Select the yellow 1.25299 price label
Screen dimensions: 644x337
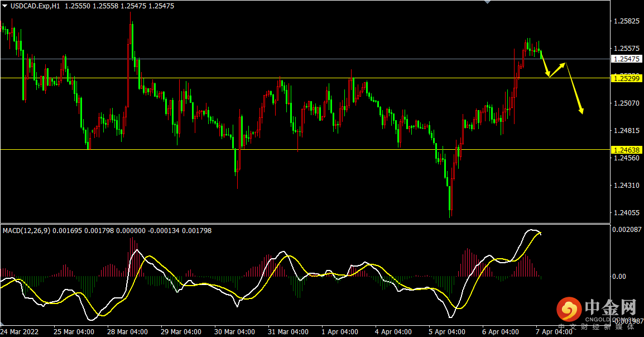click(626, 78)
